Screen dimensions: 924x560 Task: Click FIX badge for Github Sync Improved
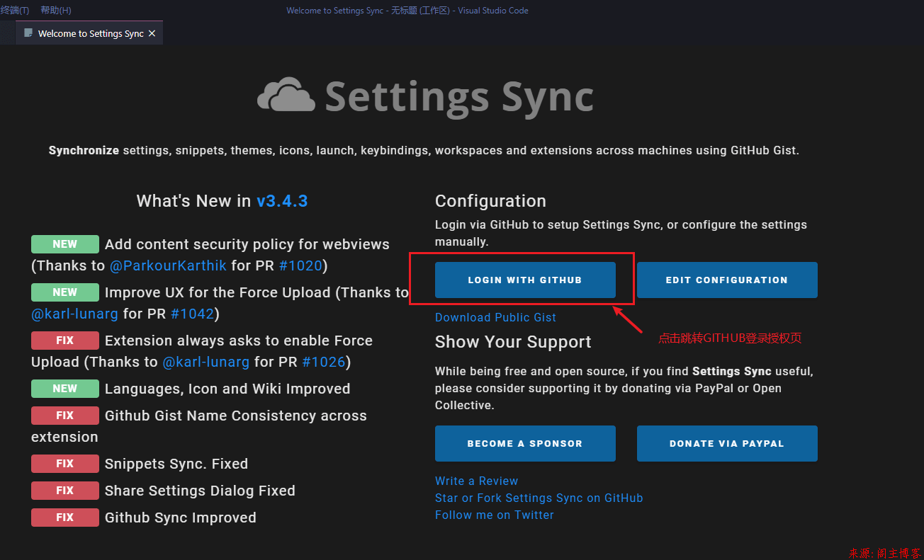(x=64, y=518)
